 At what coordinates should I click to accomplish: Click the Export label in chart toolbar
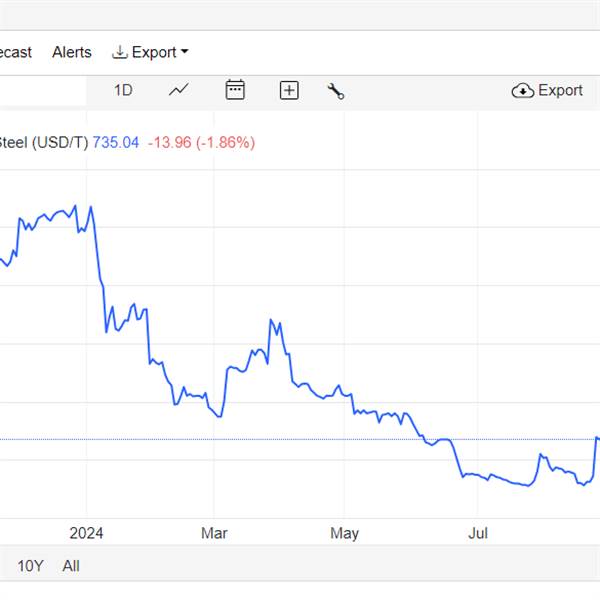pyautogui.click(x=560, y=90)
